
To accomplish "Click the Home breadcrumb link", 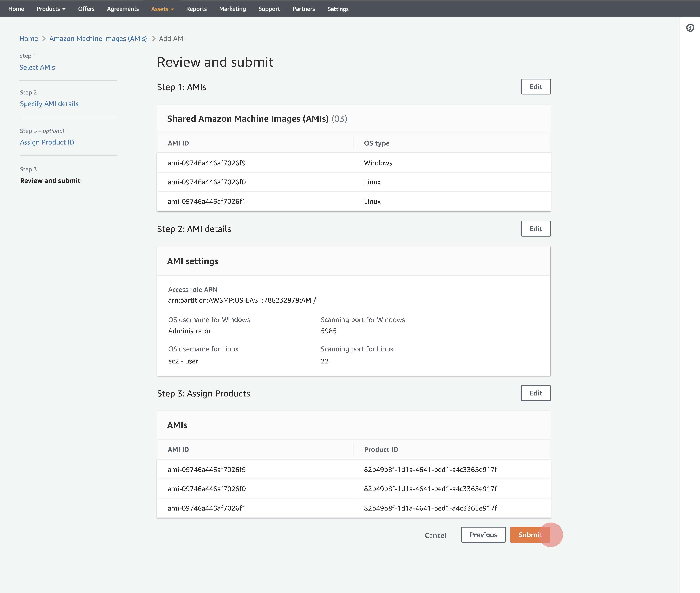I will (29, 38).
